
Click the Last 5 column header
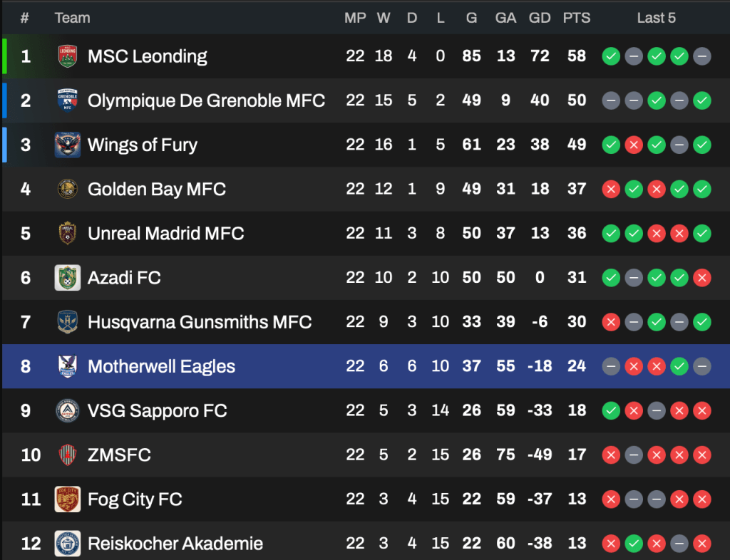[x=656, y=18]
